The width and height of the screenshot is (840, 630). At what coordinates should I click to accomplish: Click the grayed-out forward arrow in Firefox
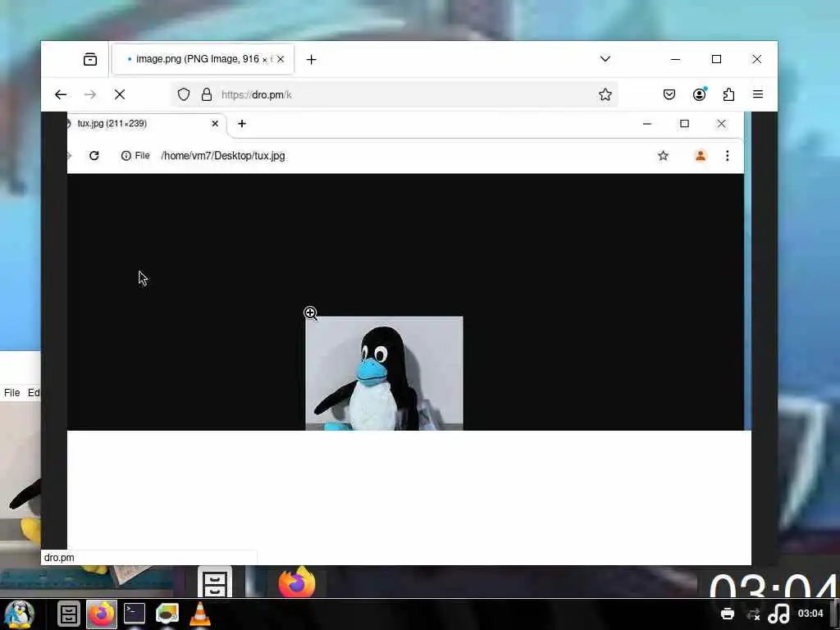(90, 95)
